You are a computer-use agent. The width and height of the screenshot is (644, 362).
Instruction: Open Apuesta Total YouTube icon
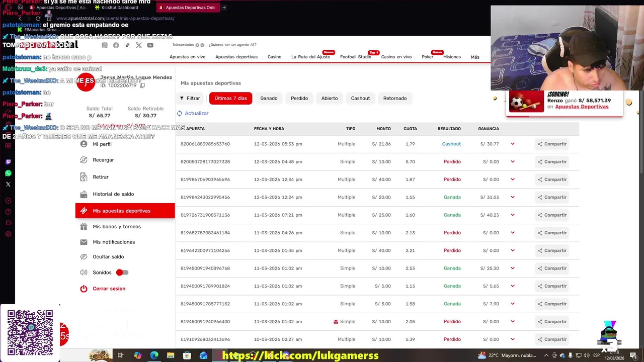[x=150, y=45]
